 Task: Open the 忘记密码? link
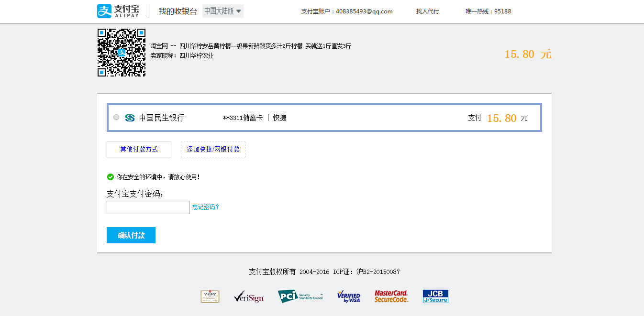tap(206, 207)
